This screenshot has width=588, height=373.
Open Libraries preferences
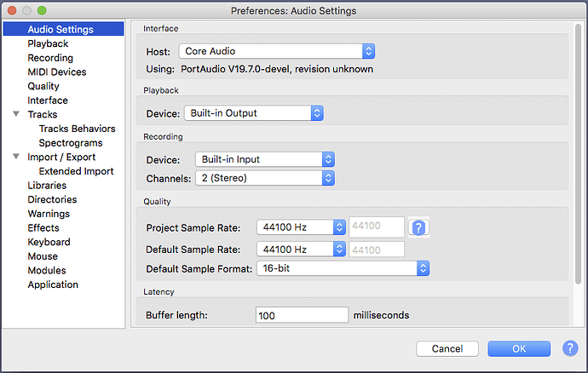(x=47, y=185)
